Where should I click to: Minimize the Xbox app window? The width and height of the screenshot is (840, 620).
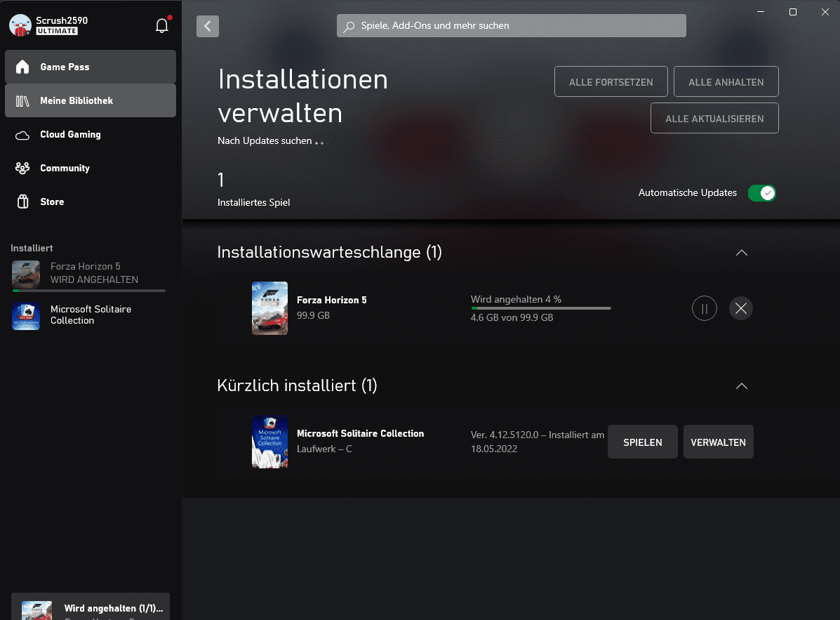761,12
